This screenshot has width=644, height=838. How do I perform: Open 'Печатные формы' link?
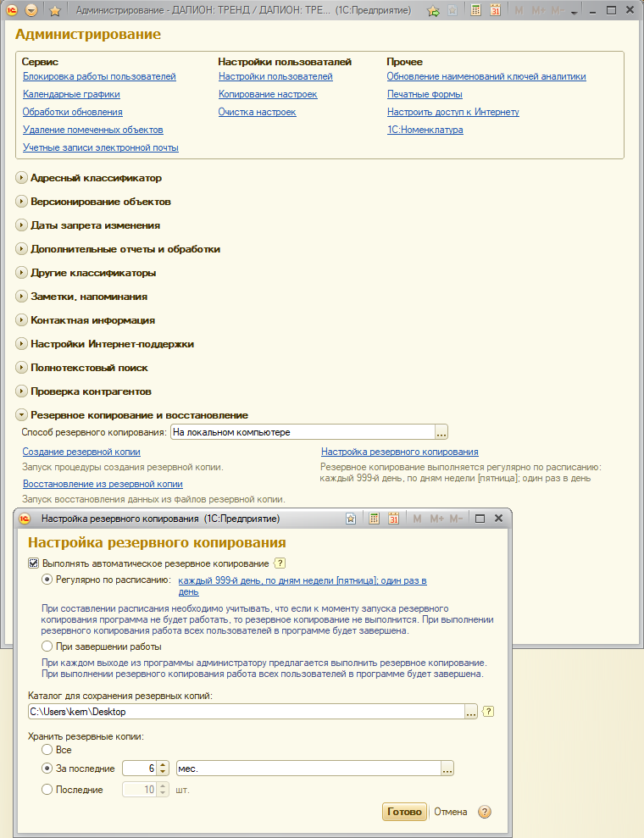(425, 94)
